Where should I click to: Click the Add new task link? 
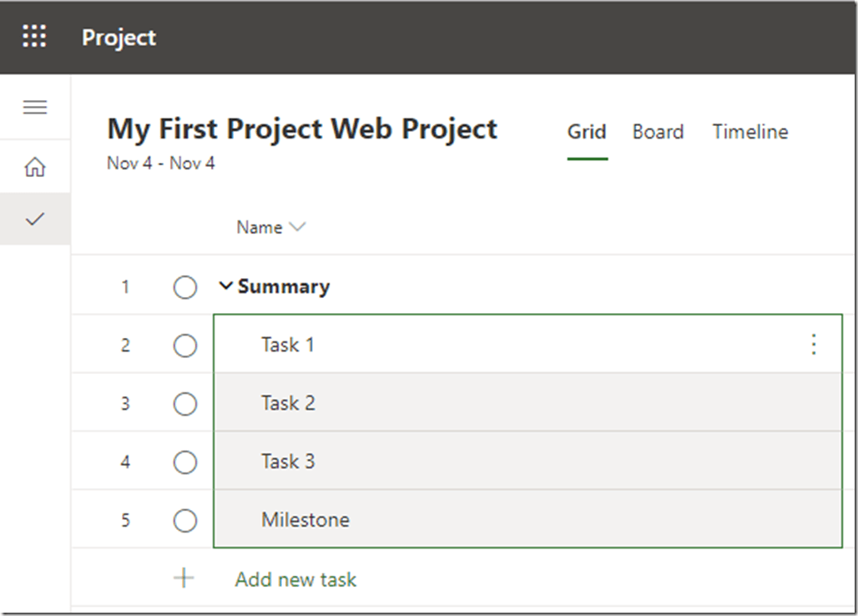295,579
